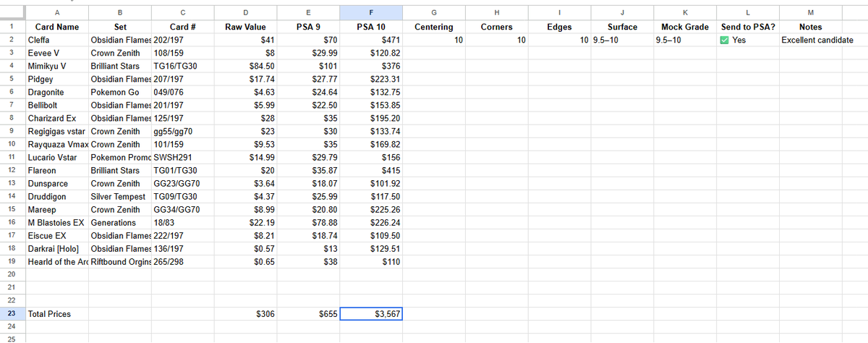Click the 'Corners' header cell
The image size is (868, 343).
pyautogui.click(x=497, y=27)
